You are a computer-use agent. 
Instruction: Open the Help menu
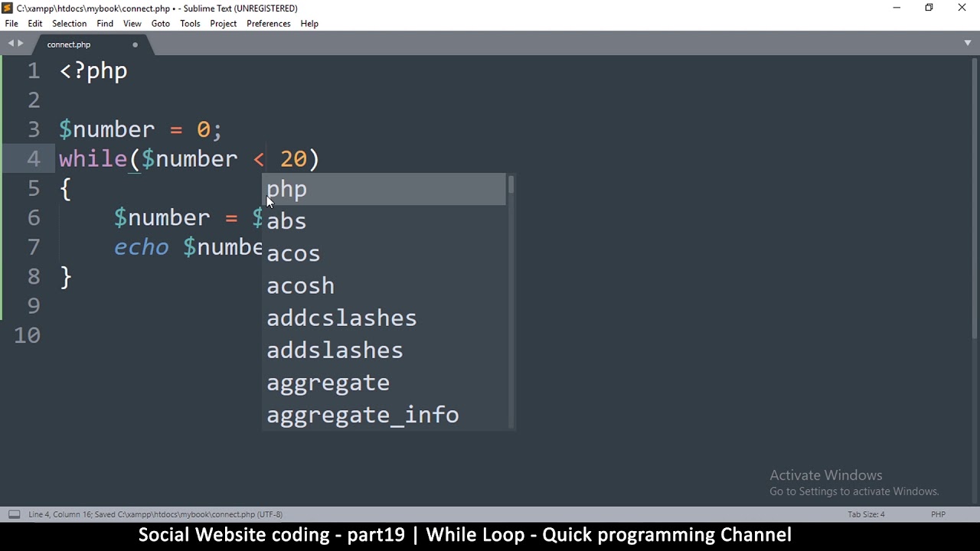tap(309, 24)
